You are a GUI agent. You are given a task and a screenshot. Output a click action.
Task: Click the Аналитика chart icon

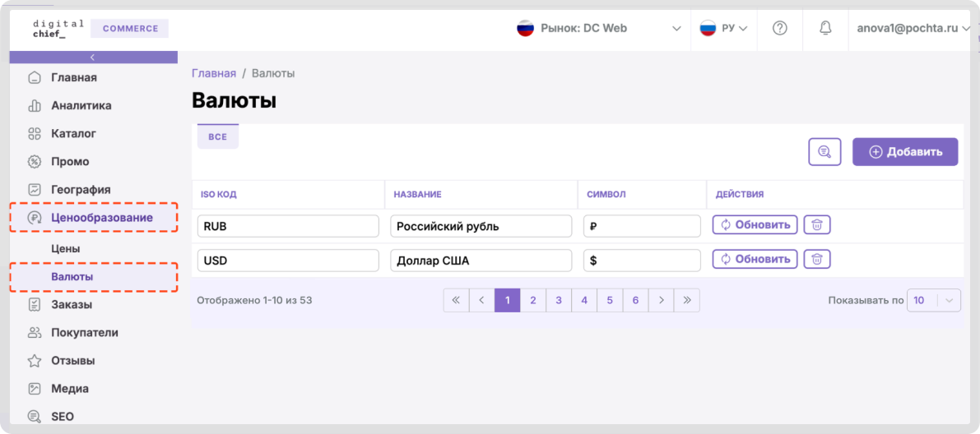(35, 105)
